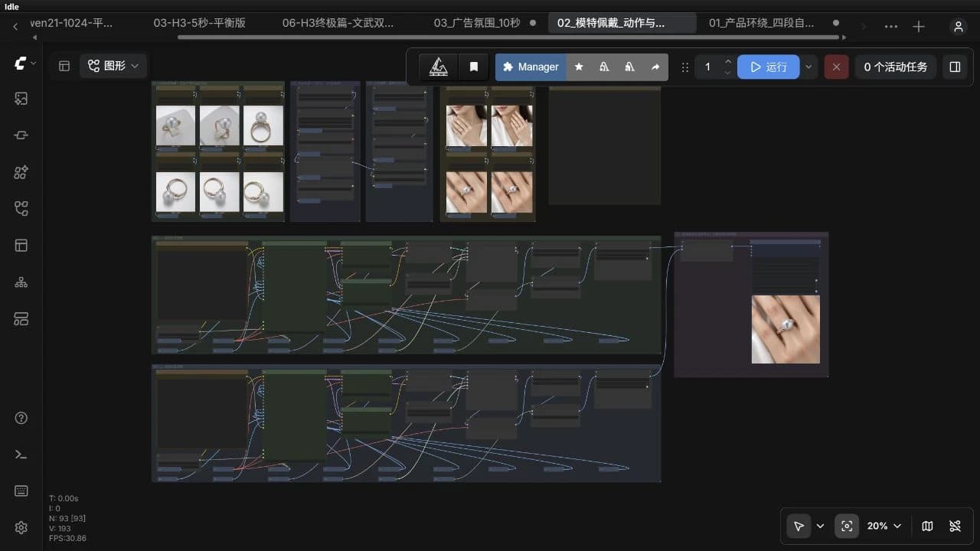Click the star favorites icon
980x551 pixels.
pos(579,67)
